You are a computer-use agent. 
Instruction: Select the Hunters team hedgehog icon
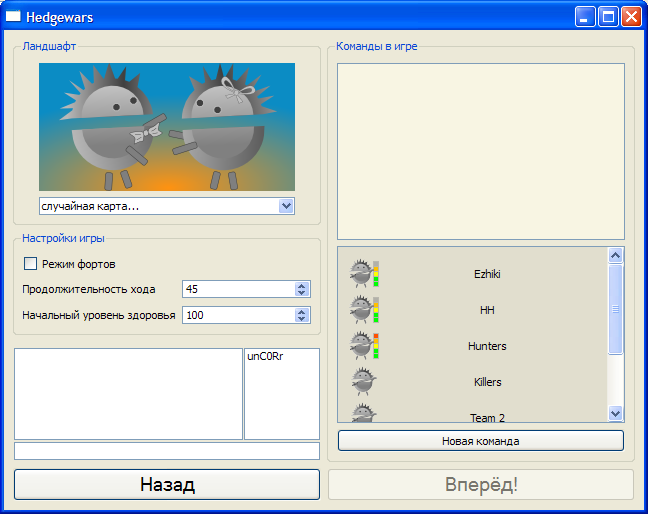click(x=361, y=345)
